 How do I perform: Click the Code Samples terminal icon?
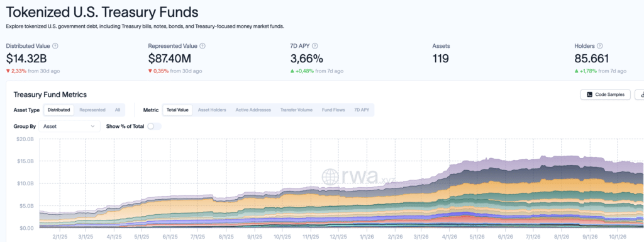tap(589, 95)
